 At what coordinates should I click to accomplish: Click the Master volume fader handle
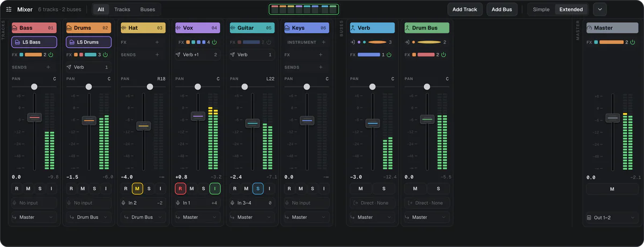click(612, 117)
